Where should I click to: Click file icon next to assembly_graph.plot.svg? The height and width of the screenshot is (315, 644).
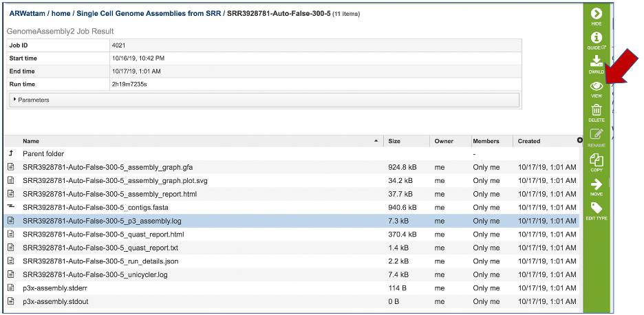11,180
